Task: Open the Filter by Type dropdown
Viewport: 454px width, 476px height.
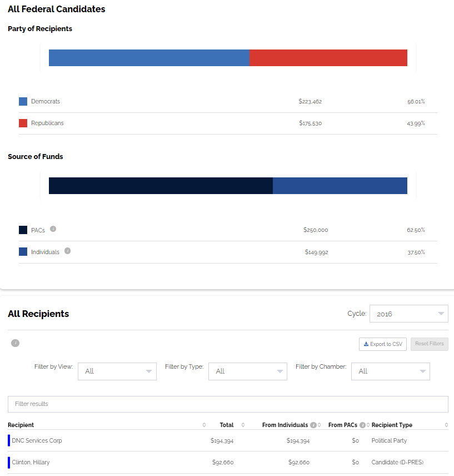Action: (247, 371)
